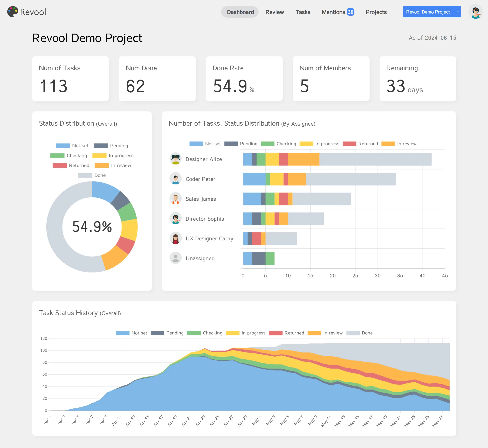488x448 pixels.
Task: Open the Mentions tab
Action: coord(338,12)
